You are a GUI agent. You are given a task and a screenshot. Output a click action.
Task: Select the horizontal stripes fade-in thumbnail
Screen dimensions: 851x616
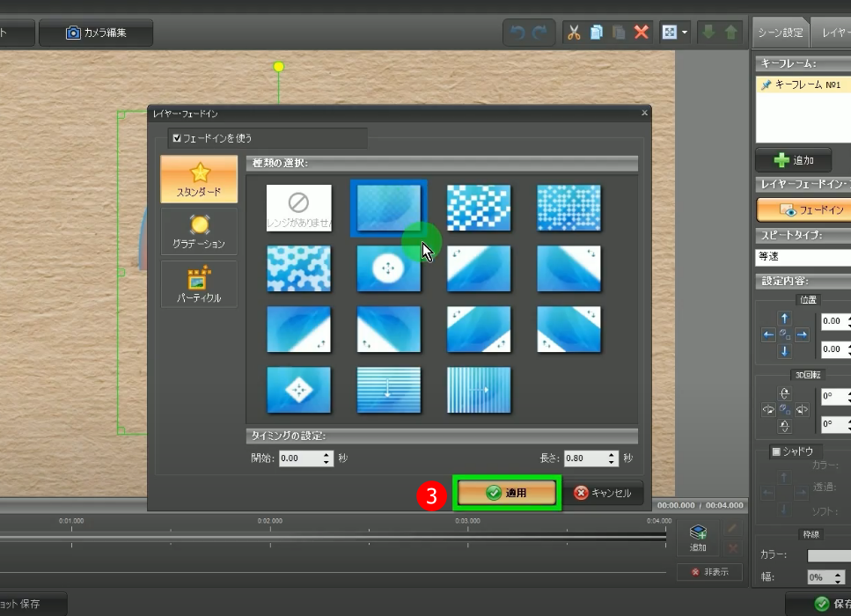coord(388,390)
